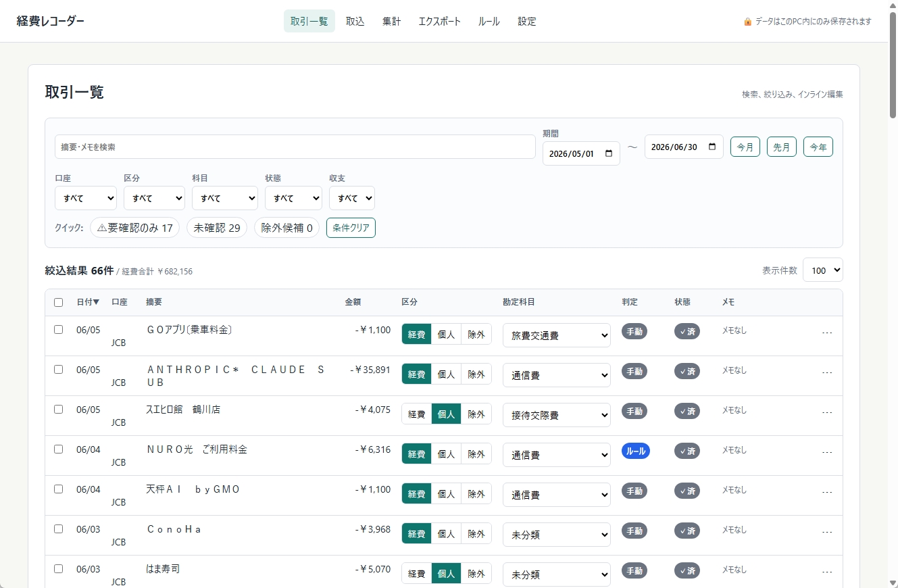Open the 状態 filter dropdown
The image size is (898, 588).
[293, 198]
